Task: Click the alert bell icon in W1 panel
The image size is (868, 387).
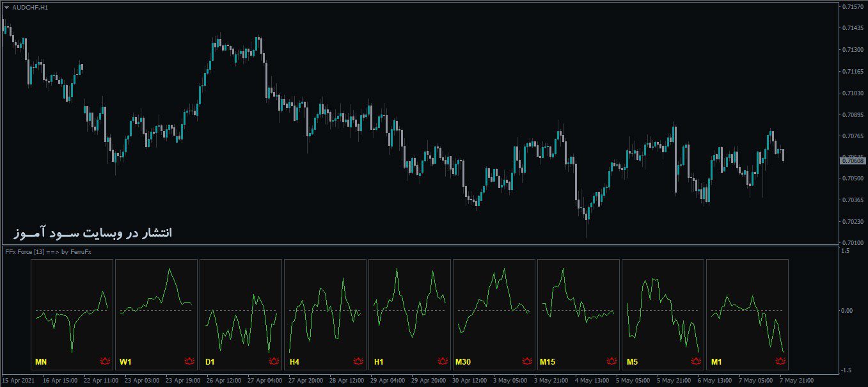Action: tap(188, 360)
